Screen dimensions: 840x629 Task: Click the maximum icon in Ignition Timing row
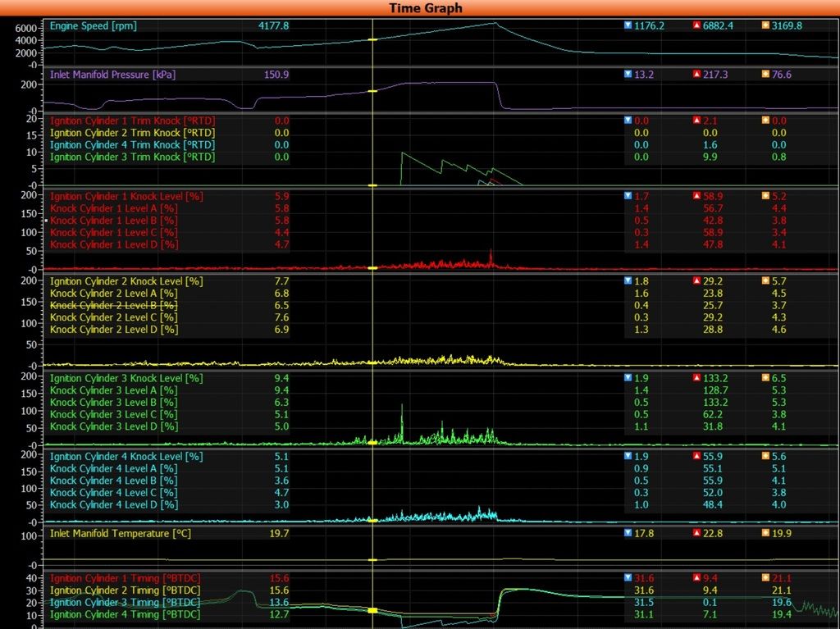[696, 578]
